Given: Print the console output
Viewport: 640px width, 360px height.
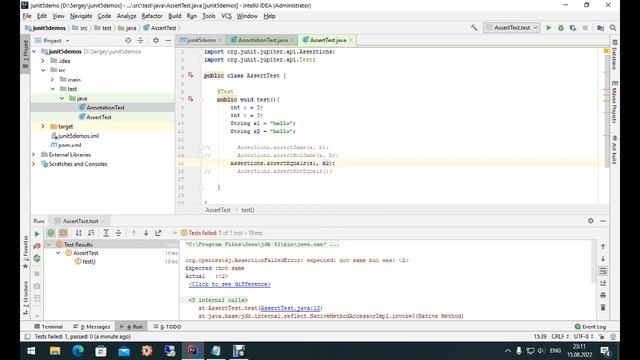Looking at the screenshot, I should tap(603, 295).
